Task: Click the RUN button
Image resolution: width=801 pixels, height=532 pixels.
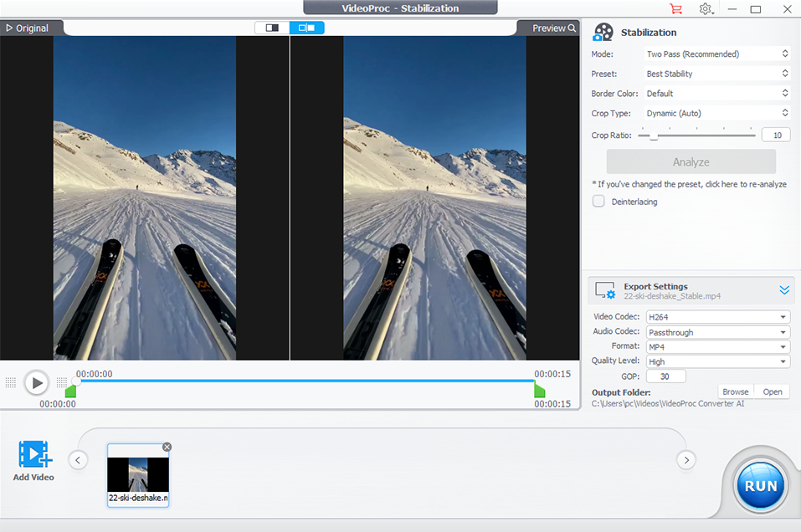Action: coord(760,486)
